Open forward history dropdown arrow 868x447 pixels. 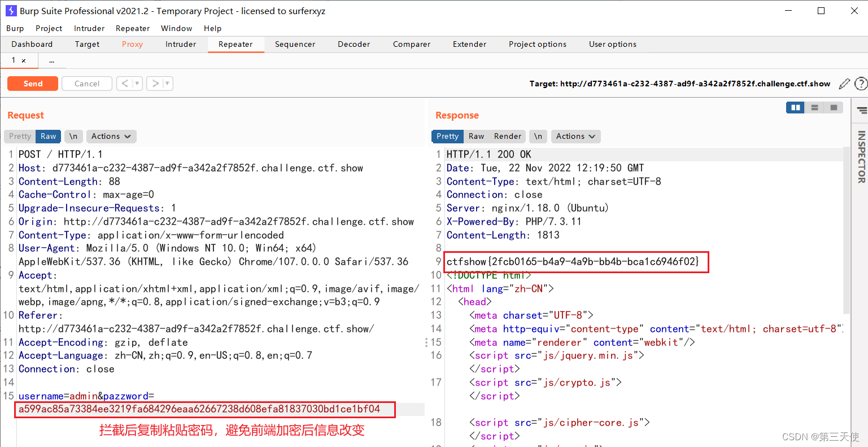tap(168, 84)
